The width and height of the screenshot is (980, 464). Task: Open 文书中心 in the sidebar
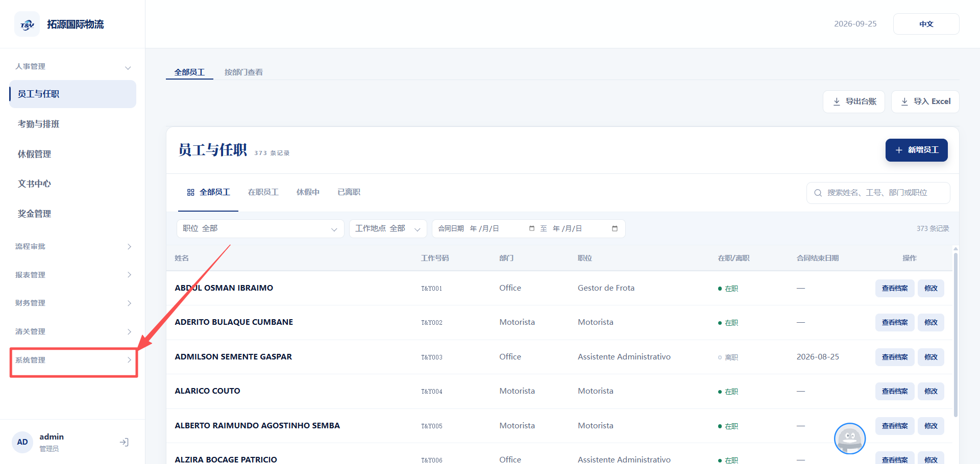[x=73, y=184]
